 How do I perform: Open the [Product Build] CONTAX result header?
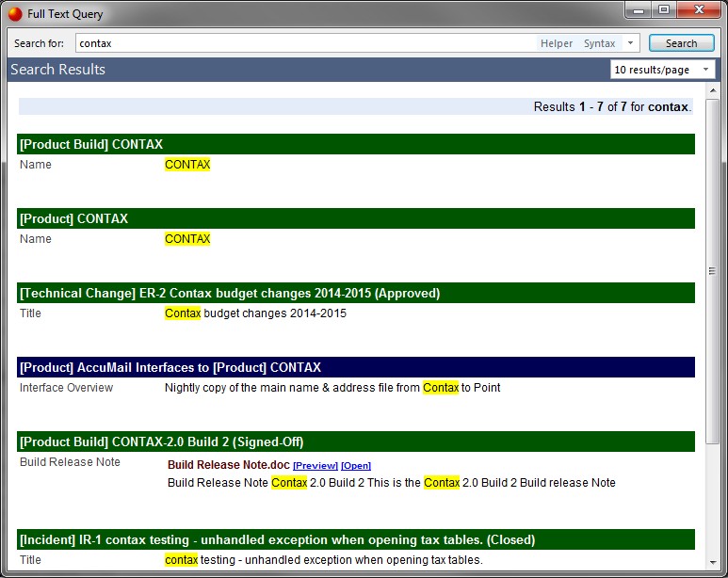356,144
